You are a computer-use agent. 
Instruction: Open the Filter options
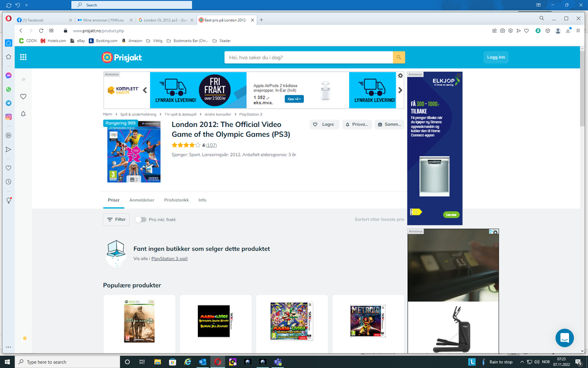(116, 220)
